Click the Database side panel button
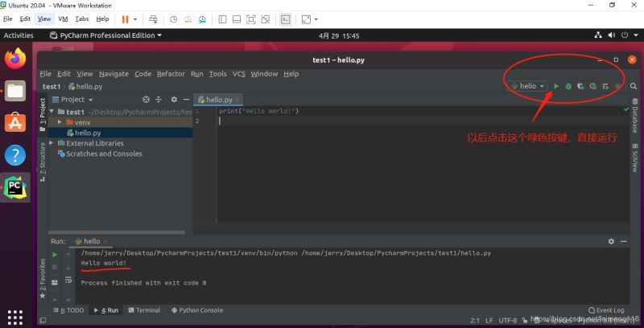This screenshot has height=328, width=644. pyautogui.click(x=635, y=116)
